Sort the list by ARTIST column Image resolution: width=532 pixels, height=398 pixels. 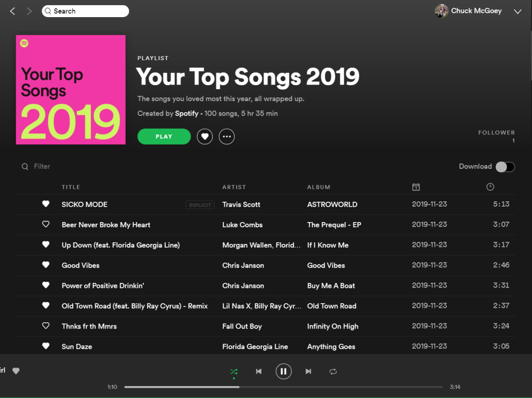click(x=234, y=187)
